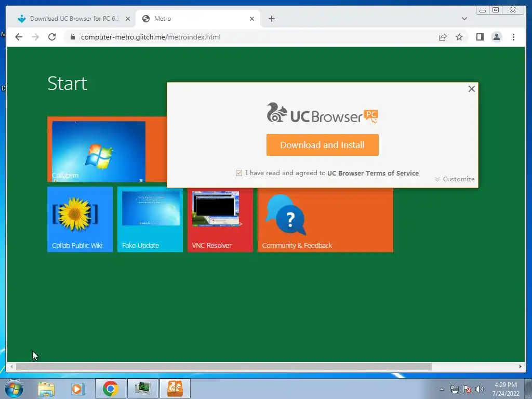Screen dimensions: 532x399
Task: Open the Windows Start menu orb
Action: (x=14, y=389)
